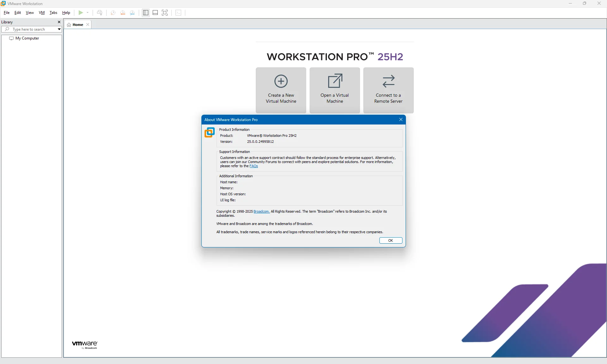Select My Computer in the library tree
The width and height of the screenshot is (607, 364).
[27, 38]
